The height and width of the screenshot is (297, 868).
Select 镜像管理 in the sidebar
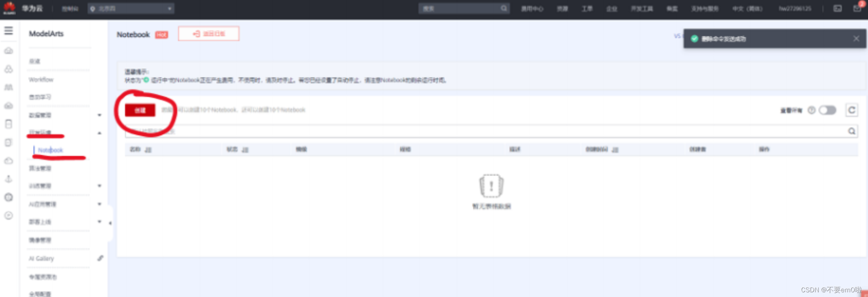point(40,240)
